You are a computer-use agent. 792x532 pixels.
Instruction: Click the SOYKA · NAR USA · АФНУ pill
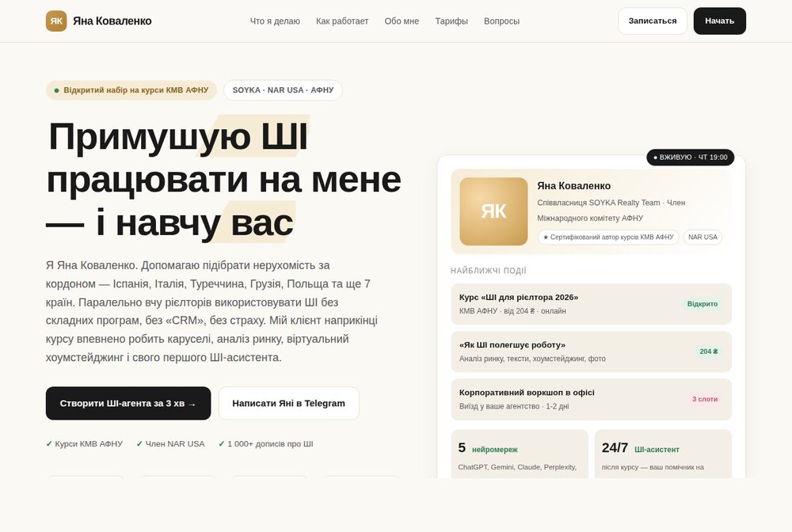(x=283, y=90)
